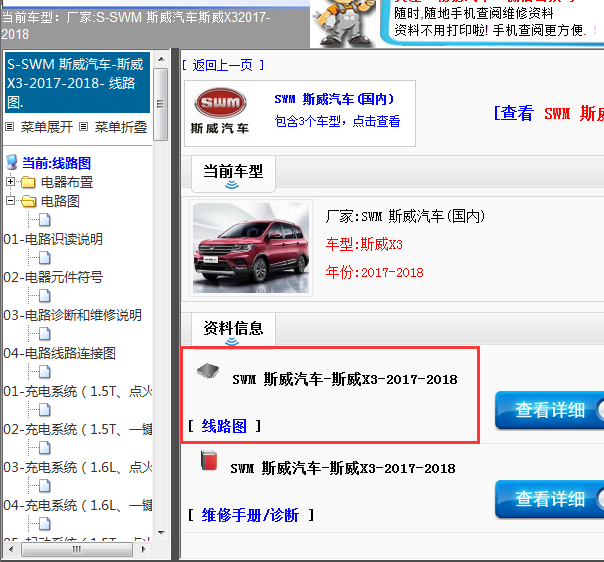The height and width of the screenshot is (562, 604).
Task: Open the 线路图 link
Action: point(224,426)
